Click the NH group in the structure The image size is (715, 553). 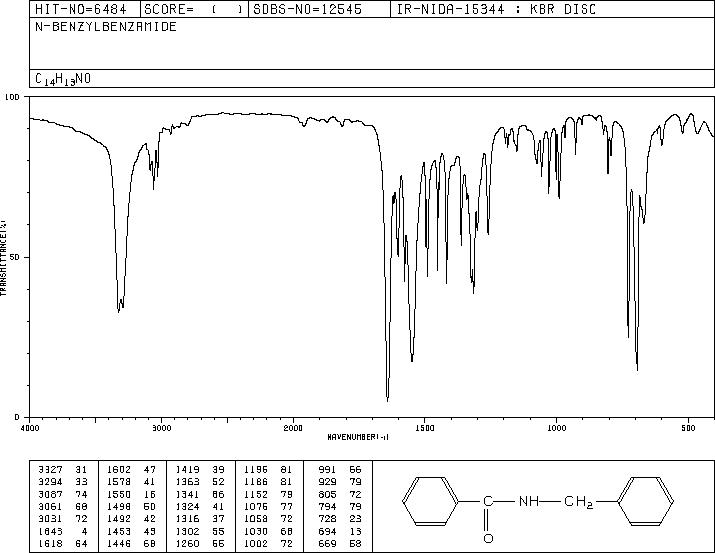pyautogui.click(x=528, y=501)
